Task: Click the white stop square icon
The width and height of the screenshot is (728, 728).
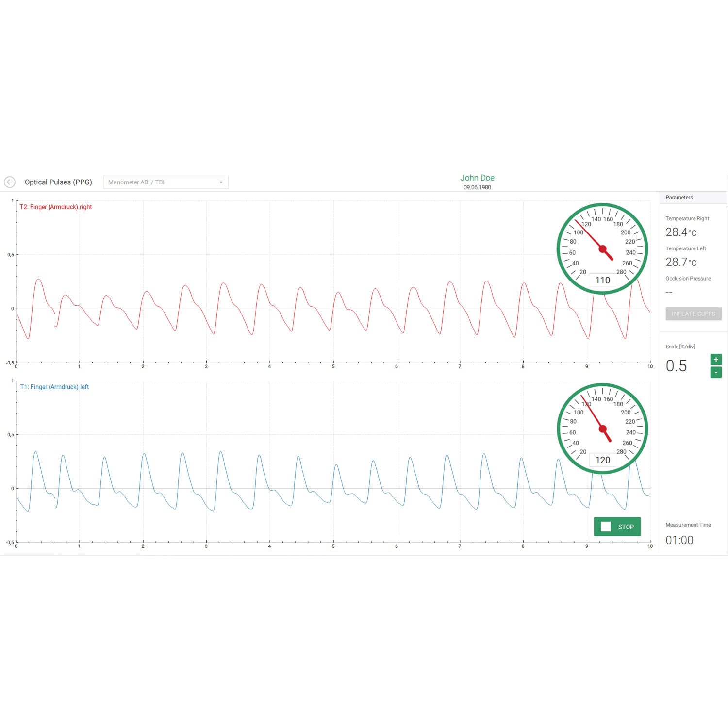Action: pos(606,527)
